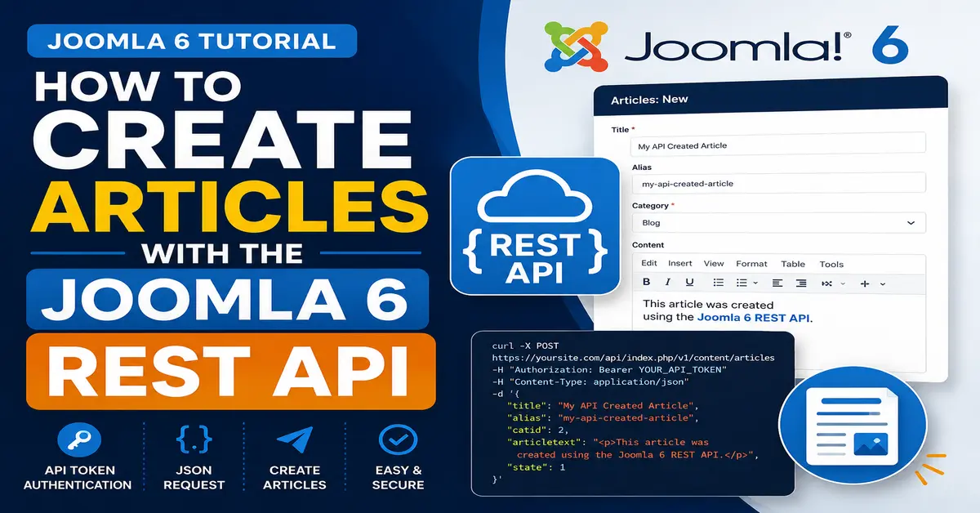The width and height of the screenshot is (980, 513).
Task: Open the Category dropdown showing Blog
Action: [x=779, y=222]
